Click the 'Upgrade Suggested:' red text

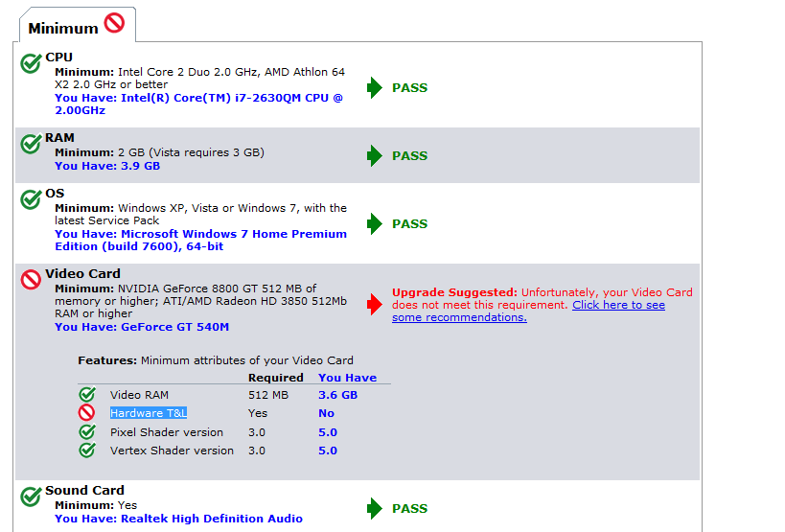[x=454, y=292]
